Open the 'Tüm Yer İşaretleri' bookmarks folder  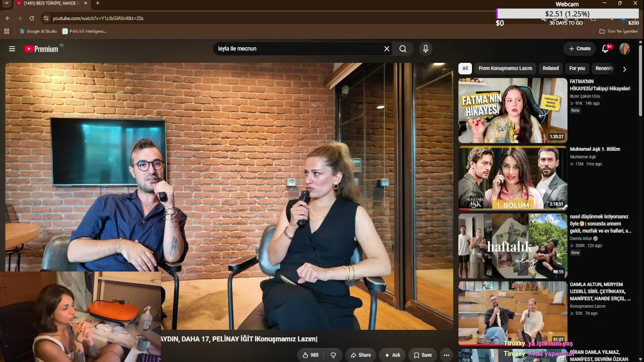coord(619,31)
